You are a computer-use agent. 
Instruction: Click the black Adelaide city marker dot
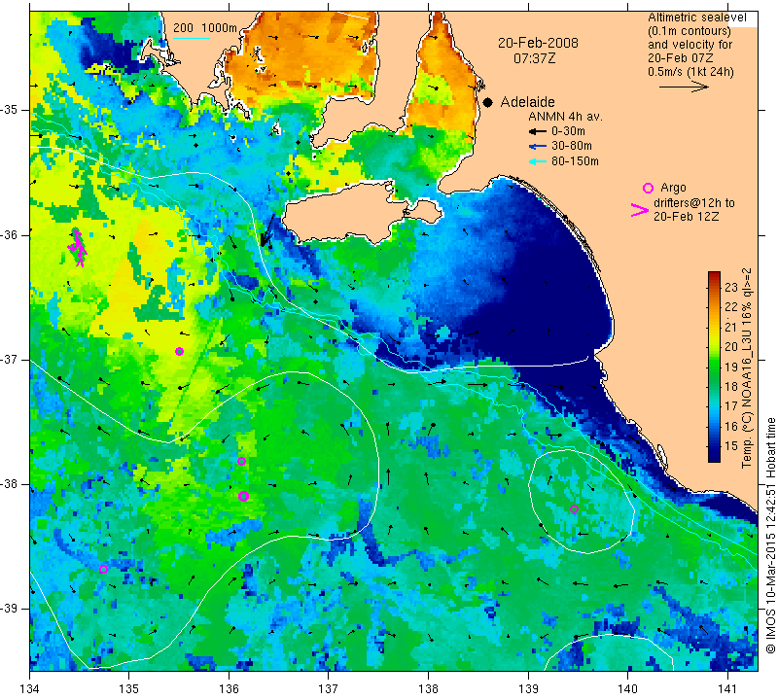[x=488, y=102]
